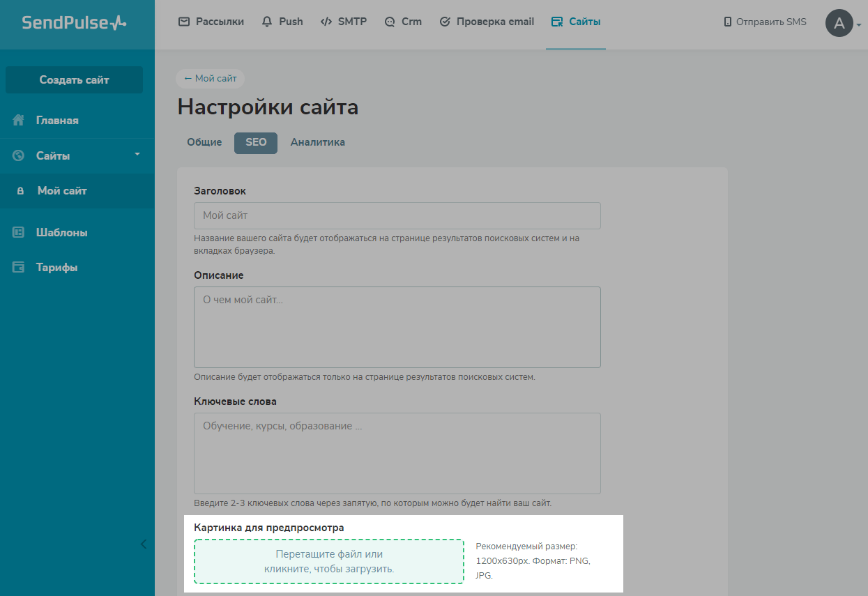Click inside the Заголовок input field
The image size is (868, 596).
(x=396, y=215)
